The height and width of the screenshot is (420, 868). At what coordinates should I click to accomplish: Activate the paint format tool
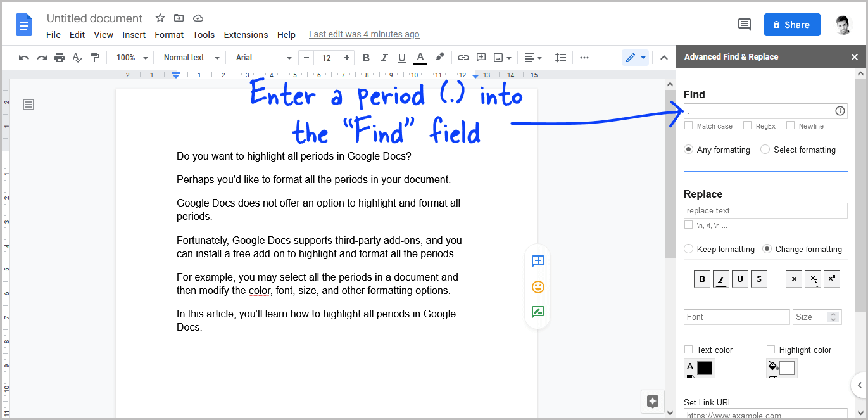point(95,57)
